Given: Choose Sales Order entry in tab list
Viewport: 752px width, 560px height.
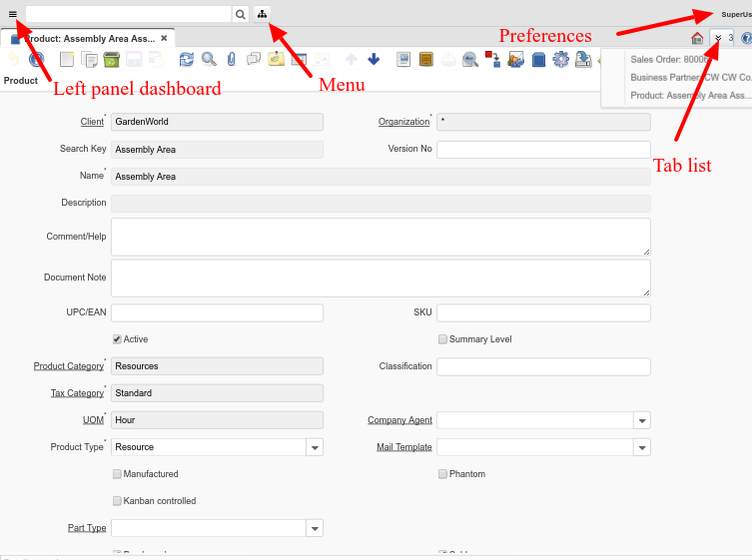Looking at the screenshot, I should [x=669, y=59].
